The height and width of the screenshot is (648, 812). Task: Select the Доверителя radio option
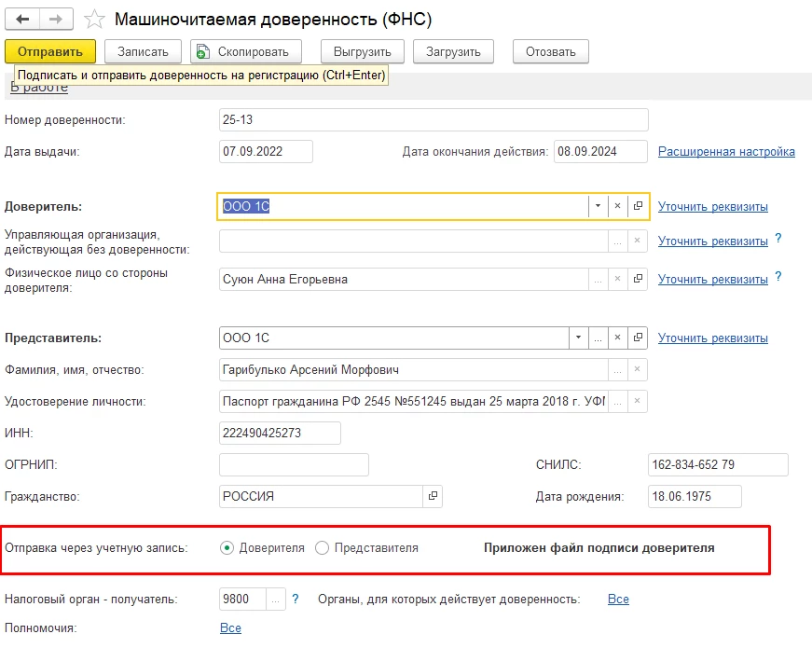pyautogui.click(x=227, y=548)
